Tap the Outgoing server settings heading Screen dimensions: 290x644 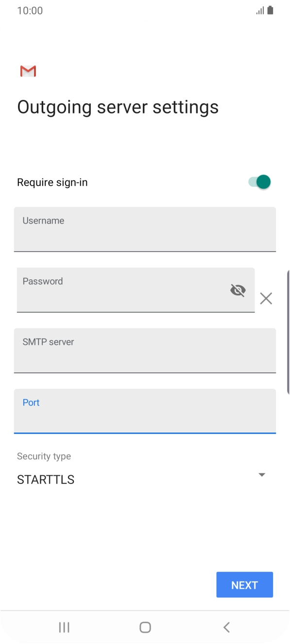pyautogui.click(x=118, y=107)
